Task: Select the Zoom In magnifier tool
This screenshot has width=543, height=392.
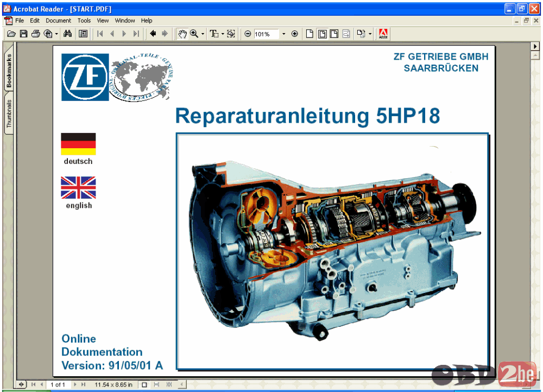Action: tap(194, 34)
